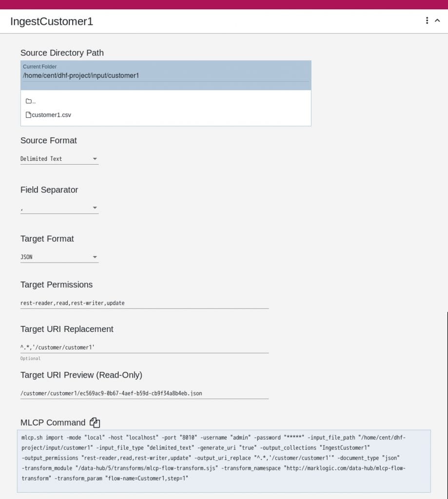Copy the MLCP command with the clipboard icon
Screen dimensions: 448x499
click(x=95, y=422)
